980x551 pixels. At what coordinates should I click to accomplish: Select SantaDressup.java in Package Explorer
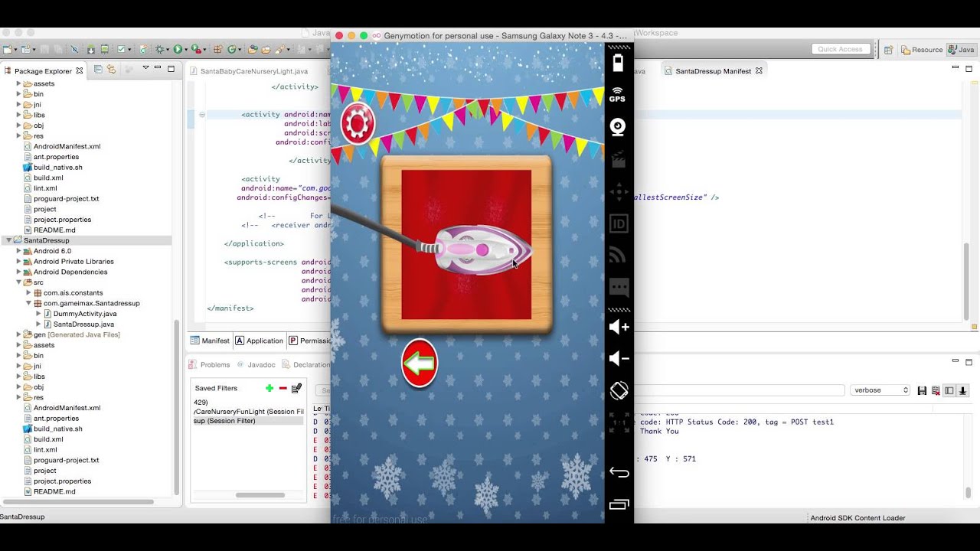[83, 324]
